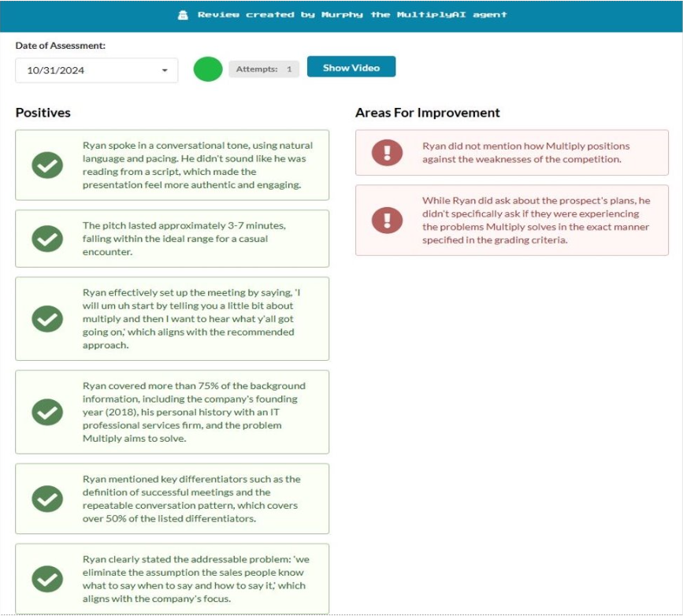Screen dimensions: 683x616
Task: Click checkmark icon beside conversational tone feedback
Action: [x=47, y=165]
